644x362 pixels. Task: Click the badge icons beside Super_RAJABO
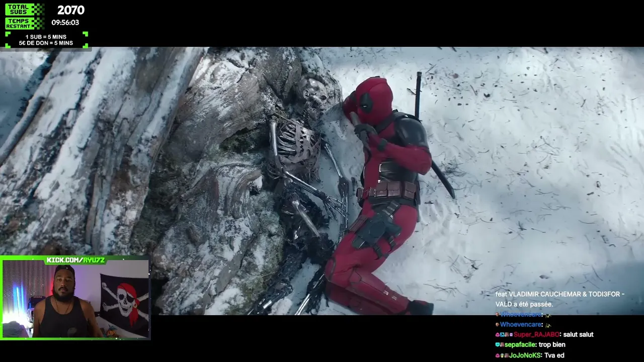[504, 334]
